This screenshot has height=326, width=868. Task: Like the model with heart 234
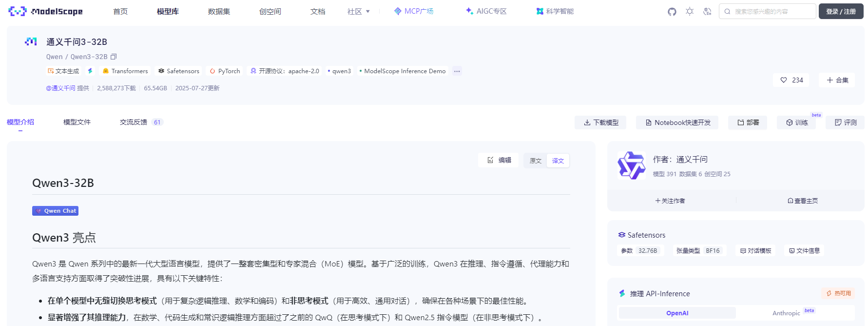pyautogui.click(x=791, y=80)
